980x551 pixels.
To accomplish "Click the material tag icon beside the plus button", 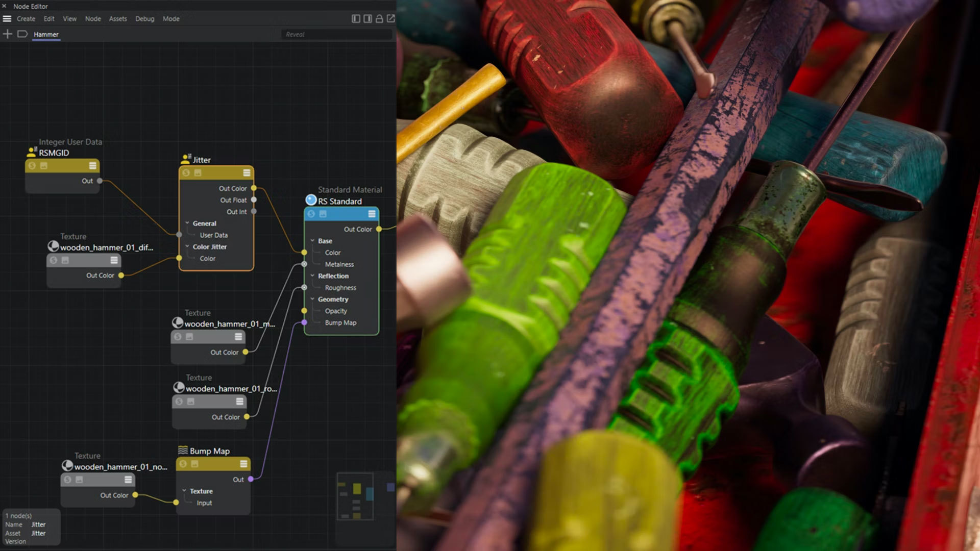I will 22,34.
